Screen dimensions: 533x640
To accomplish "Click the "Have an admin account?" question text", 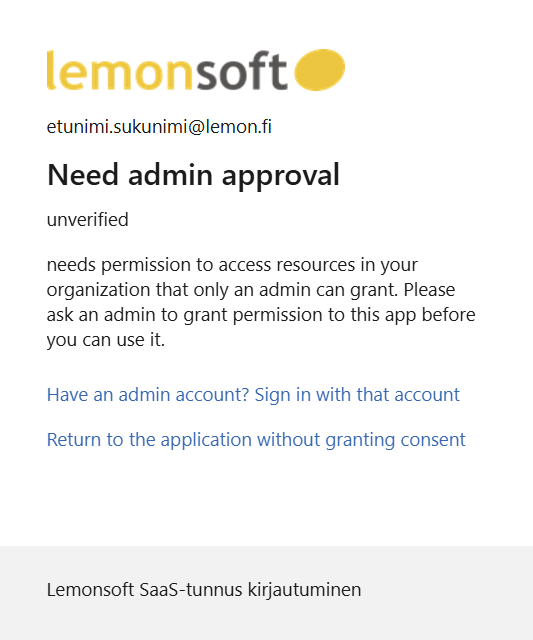I will (x=148, y=395).
